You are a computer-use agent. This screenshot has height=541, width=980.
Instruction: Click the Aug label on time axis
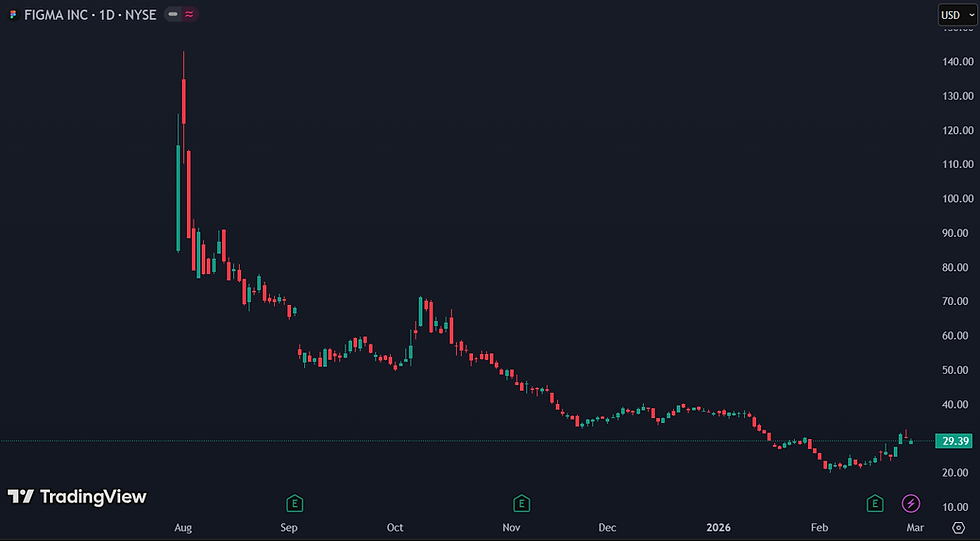pos(183,528)
